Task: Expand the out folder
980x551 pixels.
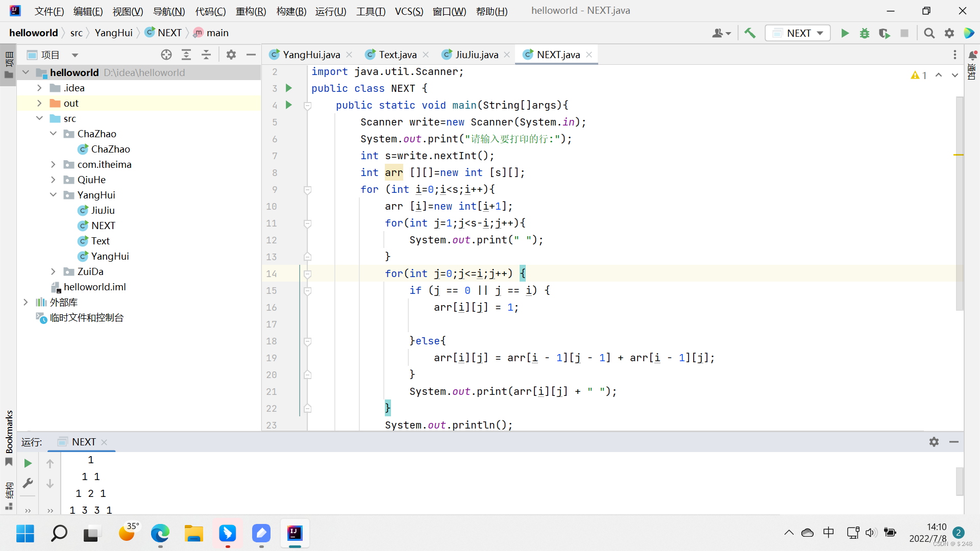Action: tap(39, 103)
